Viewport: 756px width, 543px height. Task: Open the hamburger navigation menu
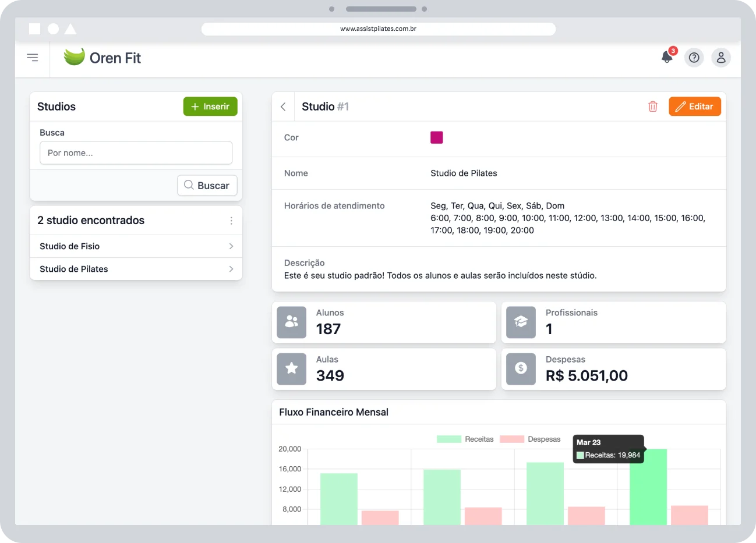[x=33, y=58]
